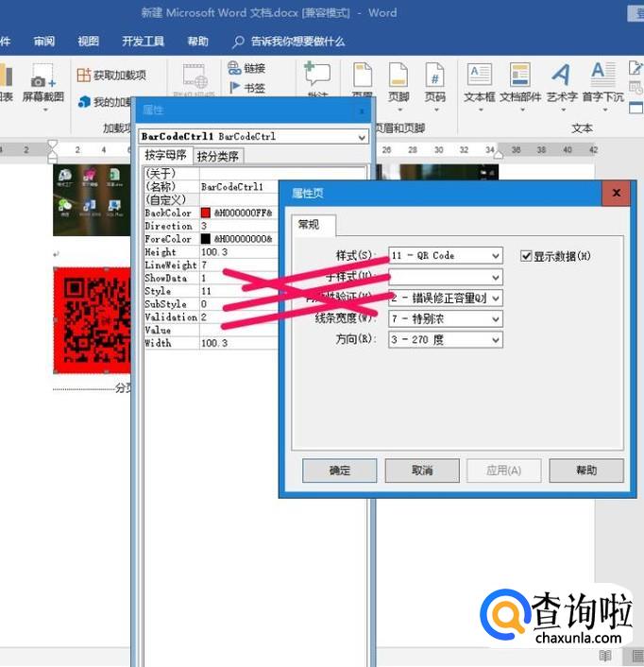Click the Page Number (页码) icon

click(x=434, y=76)
